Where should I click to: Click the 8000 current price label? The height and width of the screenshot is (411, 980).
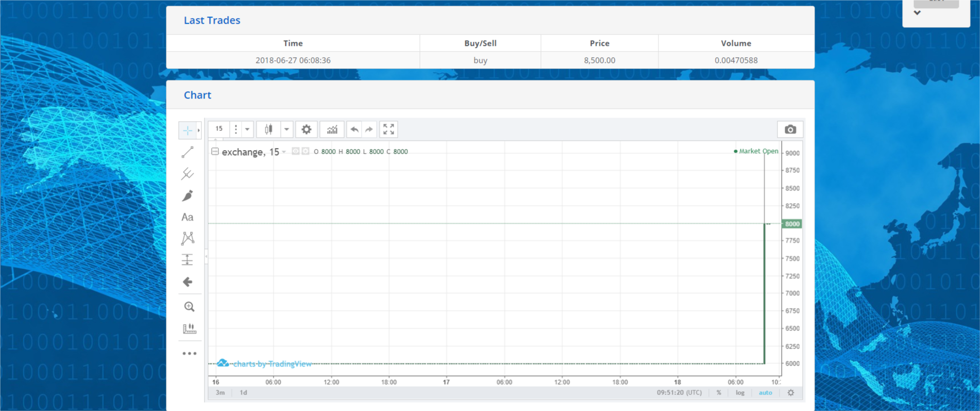pyautogui.click(x=792, y=224)
